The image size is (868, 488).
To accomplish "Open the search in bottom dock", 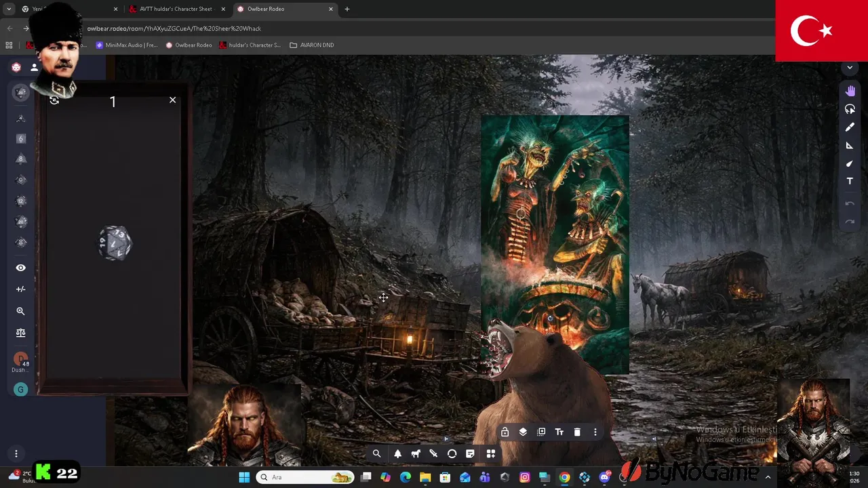I will point(377,454).
